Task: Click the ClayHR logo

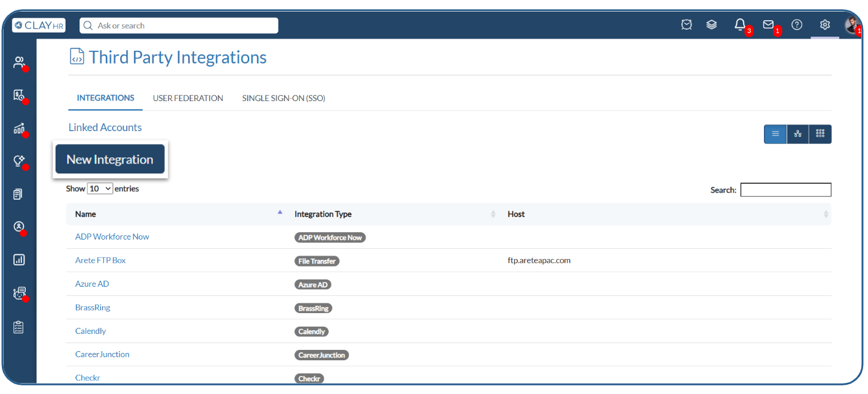Action: 39,25
